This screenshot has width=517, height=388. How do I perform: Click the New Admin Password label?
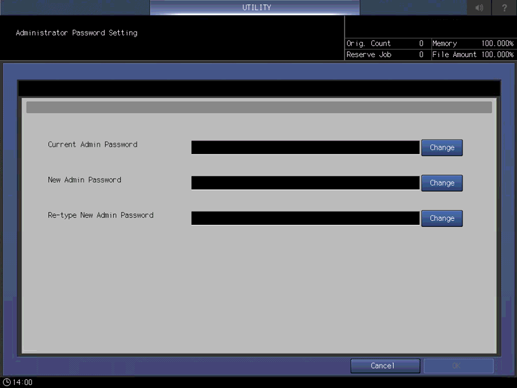pyautogui.click(x=84, y=180)
